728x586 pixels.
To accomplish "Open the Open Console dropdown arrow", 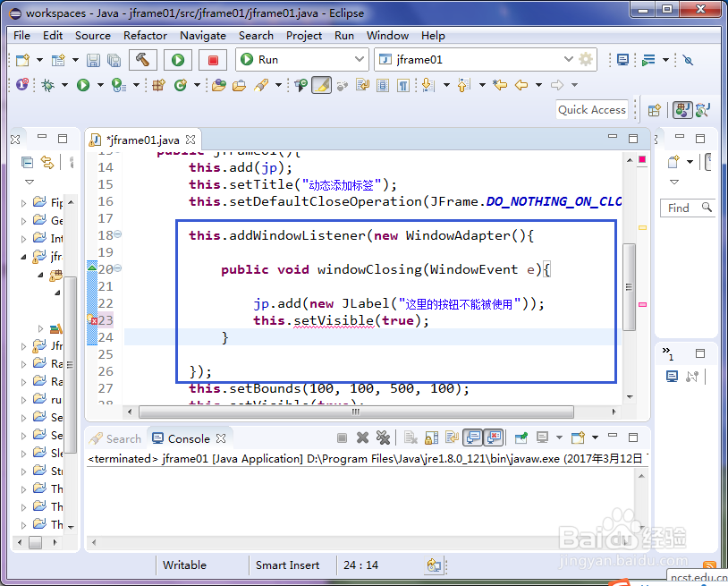I will click(595, 437).
